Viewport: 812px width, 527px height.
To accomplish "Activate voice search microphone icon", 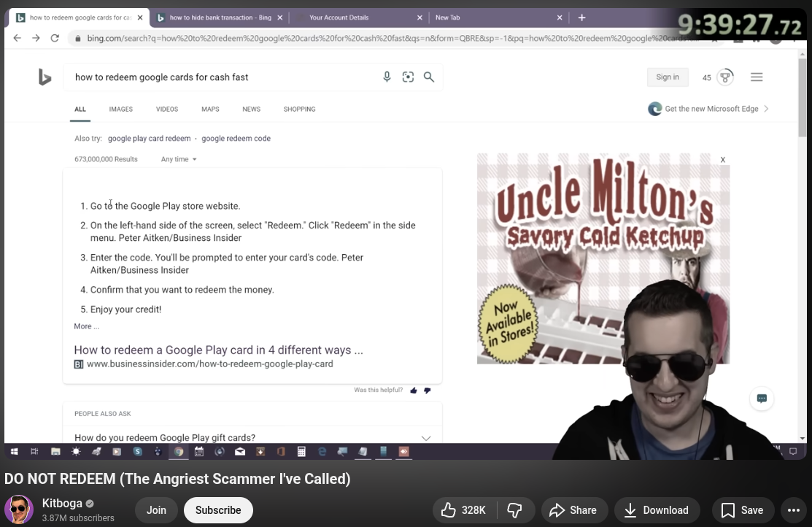I will 387,77.
